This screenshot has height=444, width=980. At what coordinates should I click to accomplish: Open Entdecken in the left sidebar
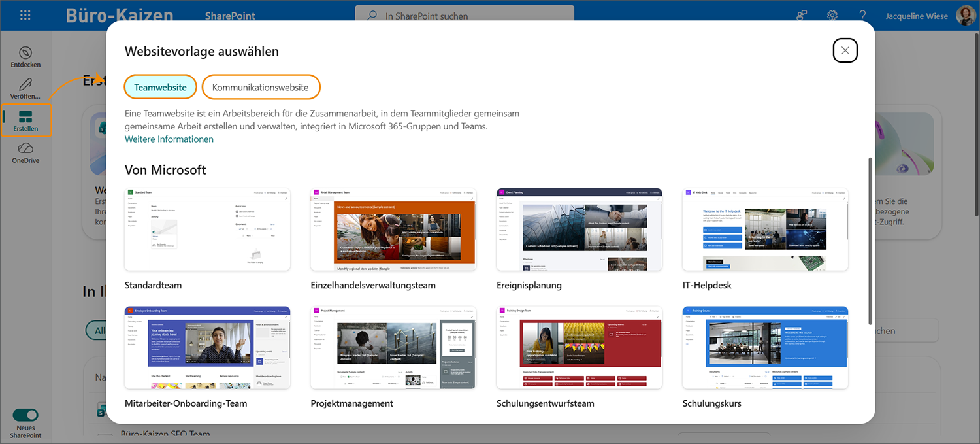coord(25,57)
